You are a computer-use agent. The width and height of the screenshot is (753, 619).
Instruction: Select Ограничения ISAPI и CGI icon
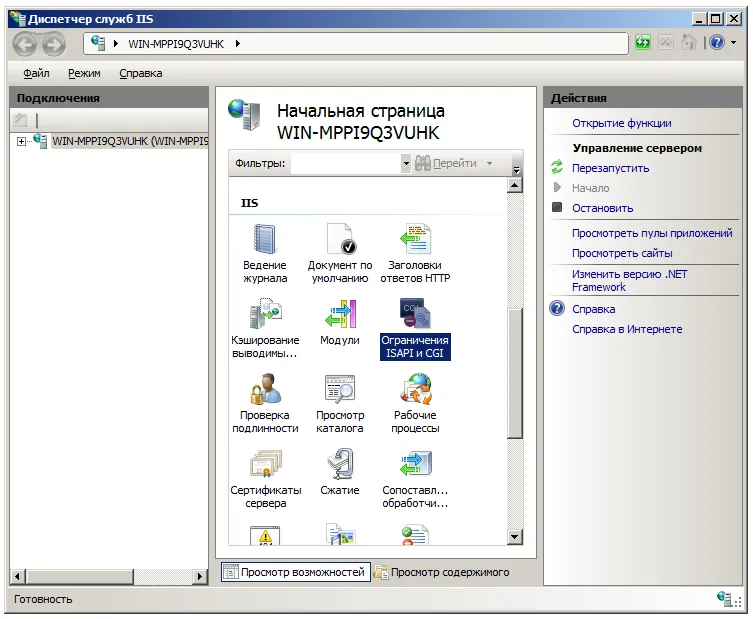(415, 314)
